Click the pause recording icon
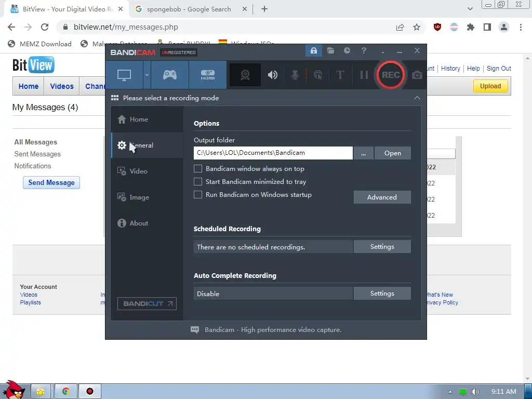Screen dimensions: 532x399 pos(364,75)
